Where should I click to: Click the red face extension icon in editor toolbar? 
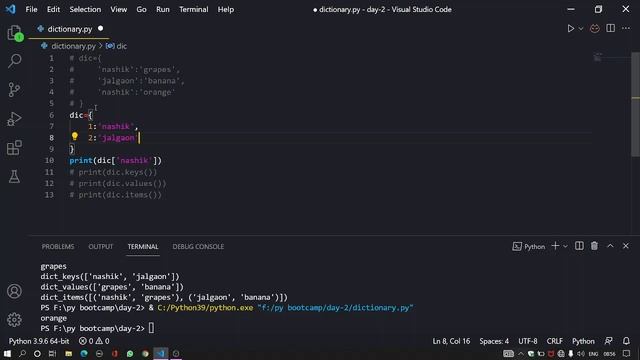(595, 29)
